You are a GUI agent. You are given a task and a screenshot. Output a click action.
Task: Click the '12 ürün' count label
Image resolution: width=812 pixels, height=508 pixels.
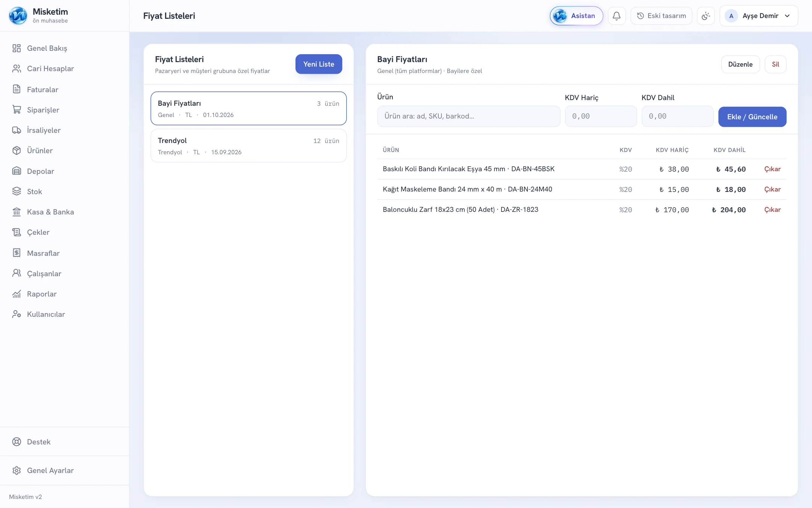coord(326,141)
